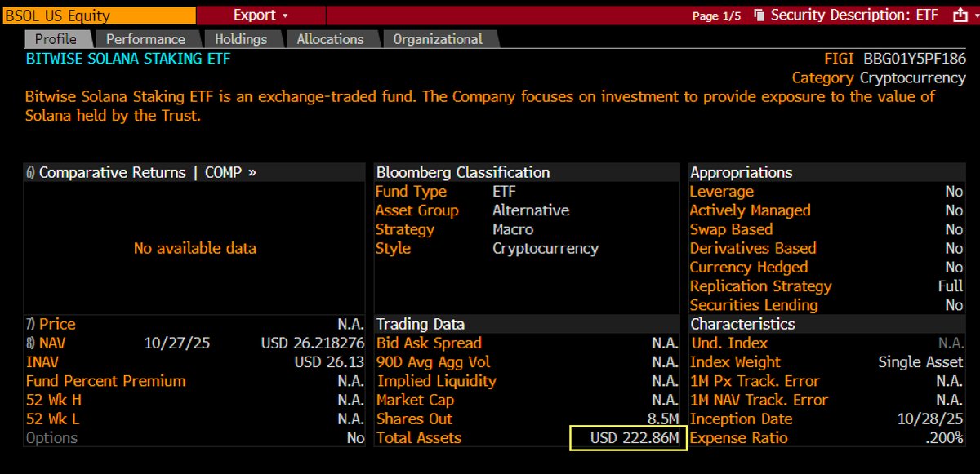
Task: Click the BSOL US Equity ticker field
Action: click(98, 15)
